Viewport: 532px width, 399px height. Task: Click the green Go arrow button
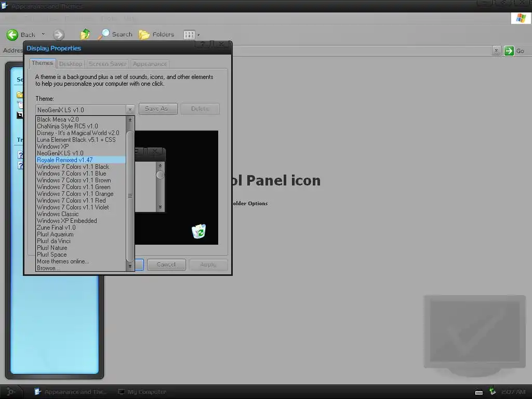click(x=509, y=51)
